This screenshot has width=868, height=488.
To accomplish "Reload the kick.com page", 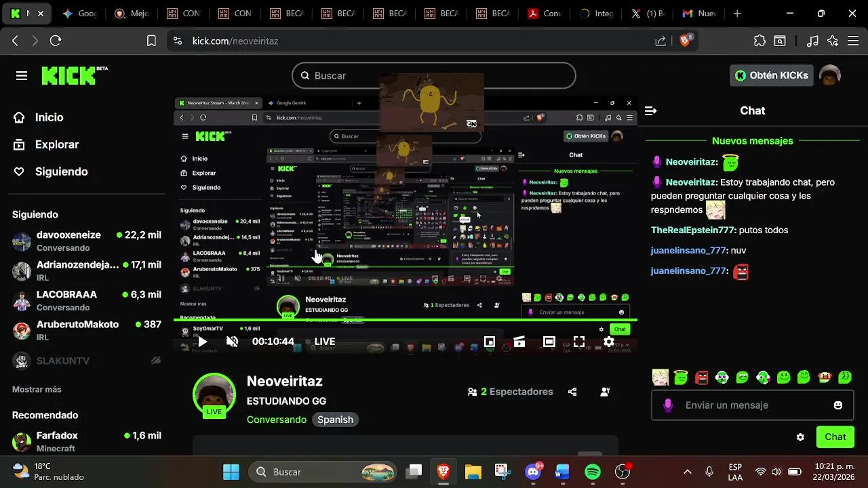I will [x=56, y=41].
